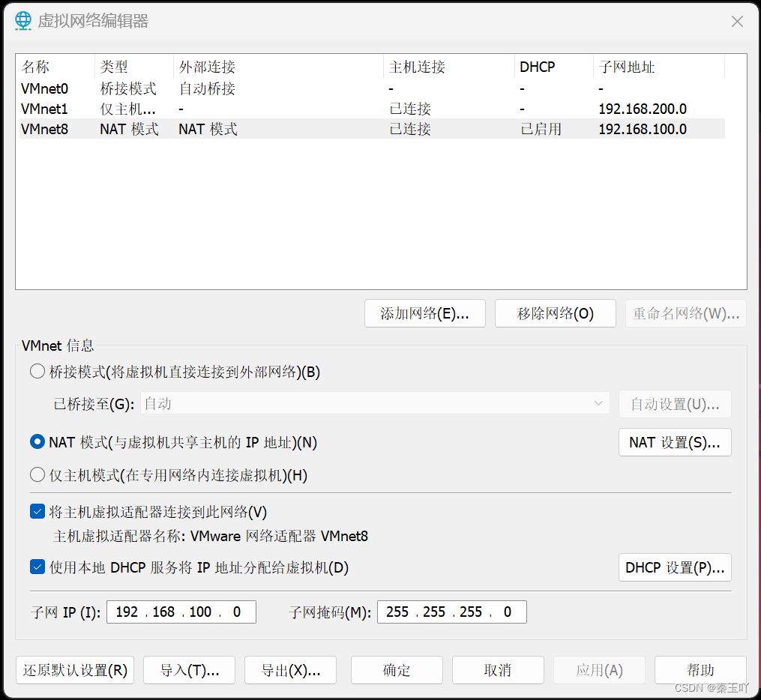This screenshot has height=700, width=761.
Task: Click 还原默认设置(R) button
Action: [x=75, y=671]
